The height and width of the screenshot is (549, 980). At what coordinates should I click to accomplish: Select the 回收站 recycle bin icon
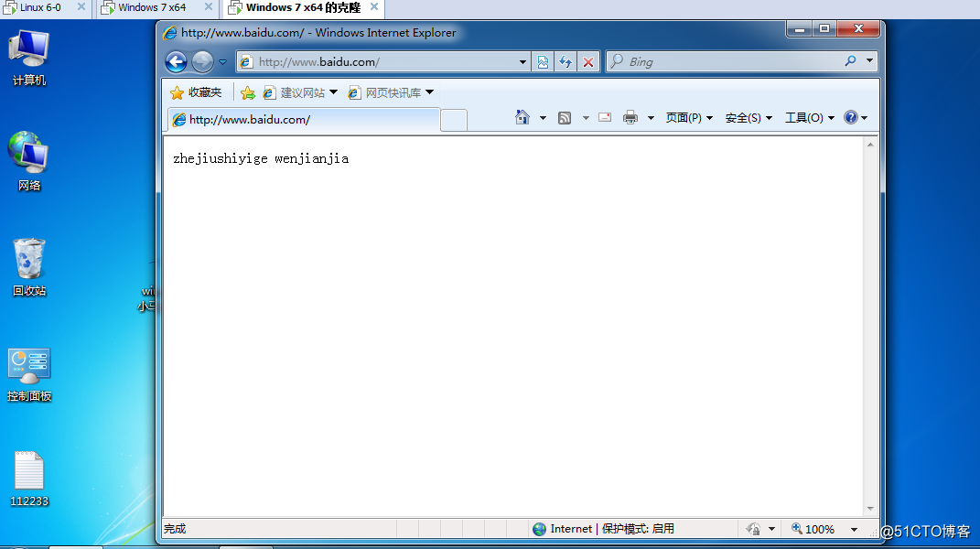pyautogui.click(x=28, y=267)
